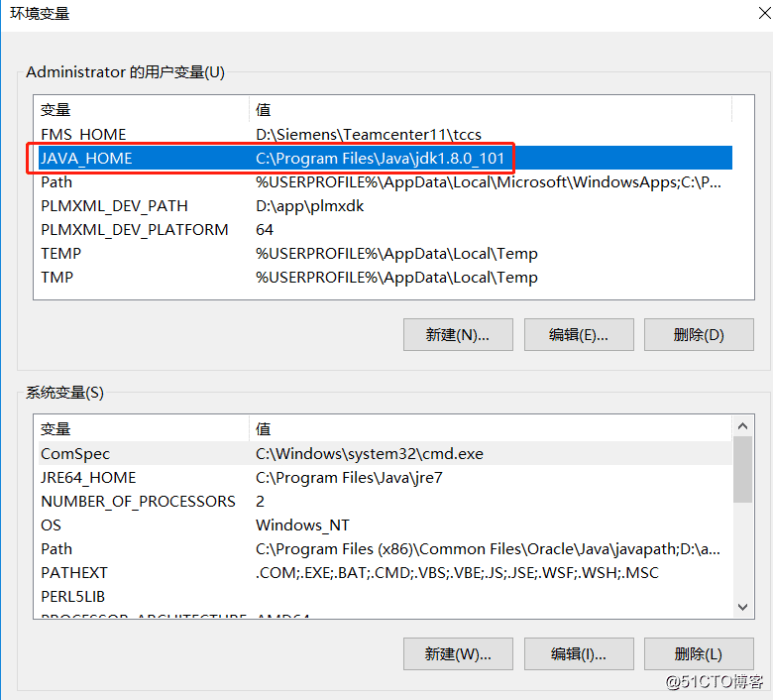The width and height of the screenshot is (773, 700).
Task: Click the value D:\app\plmxdk
Action: coord(309,205)
